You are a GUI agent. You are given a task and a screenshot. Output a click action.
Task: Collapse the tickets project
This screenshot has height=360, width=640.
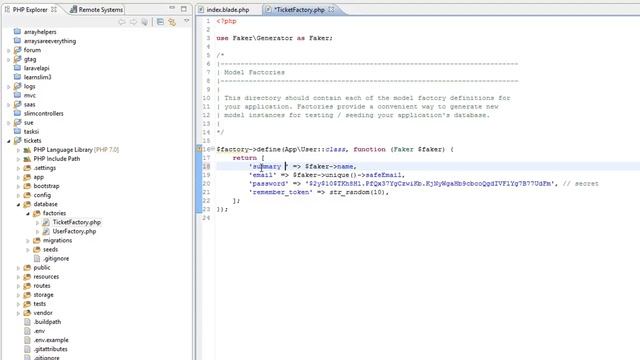(x=9, y=141)
